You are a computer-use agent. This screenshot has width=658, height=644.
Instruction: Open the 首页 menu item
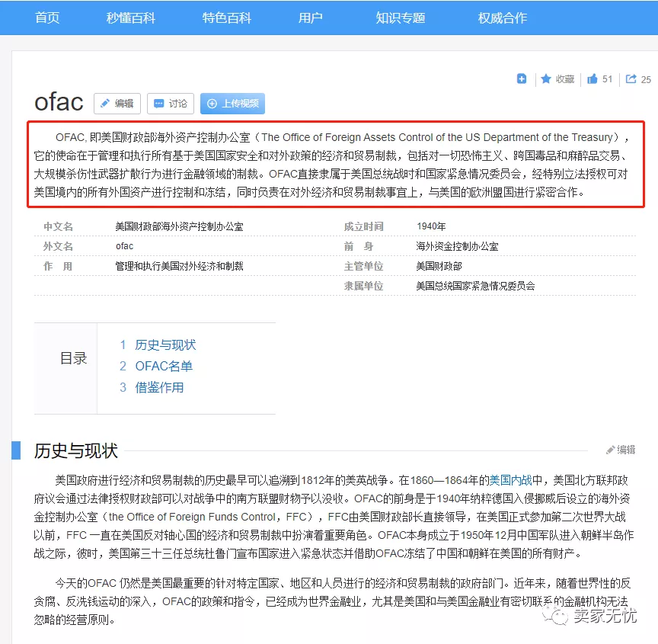point(46,17)
